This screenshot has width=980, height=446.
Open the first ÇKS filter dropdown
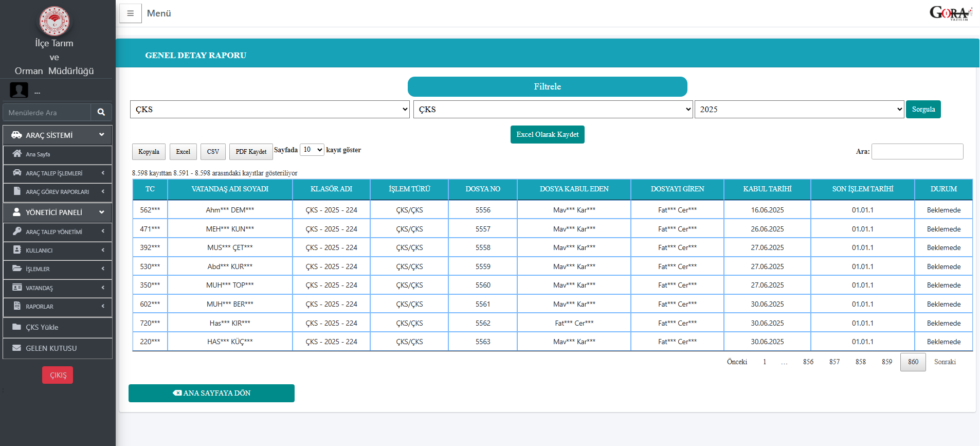coord(269,109)
